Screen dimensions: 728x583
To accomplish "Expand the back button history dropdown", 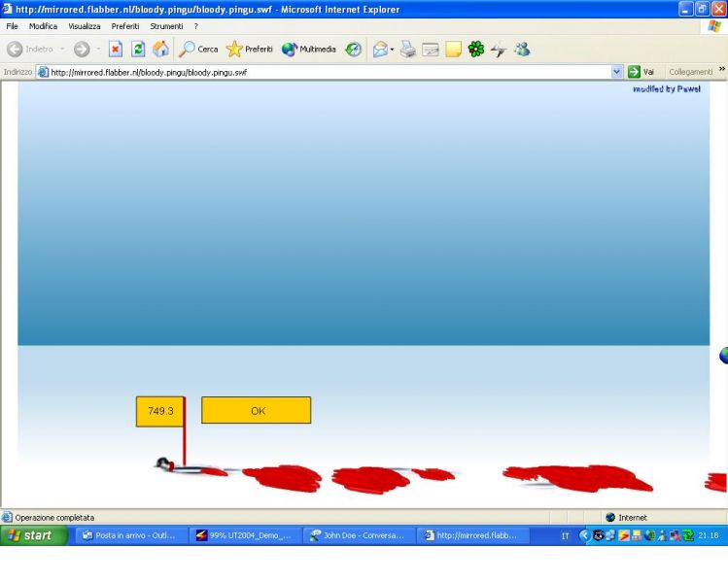I will pos(62,50).
